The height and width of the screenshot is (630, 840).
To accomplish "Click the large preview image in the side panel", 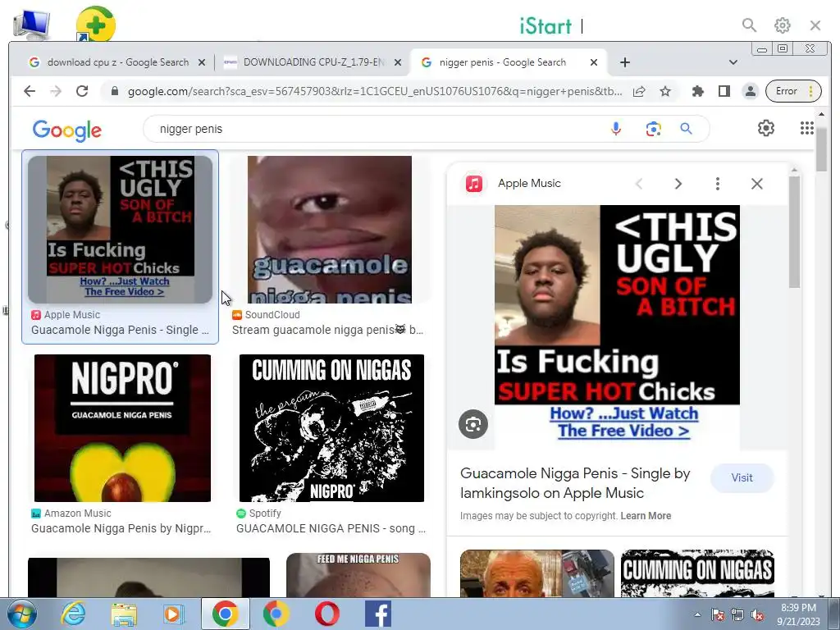I will click(x=617, y=327).
